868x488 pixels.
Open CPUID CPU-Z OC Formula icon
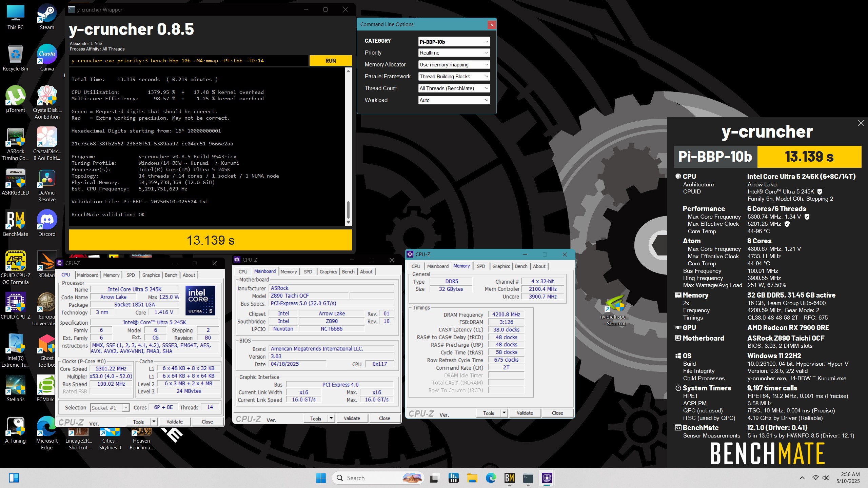(16, 268)
